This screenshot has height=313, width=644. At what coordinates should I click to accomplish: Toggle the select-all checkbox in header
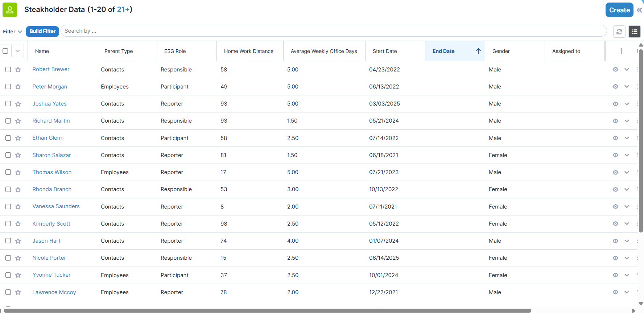coord(5,51)
